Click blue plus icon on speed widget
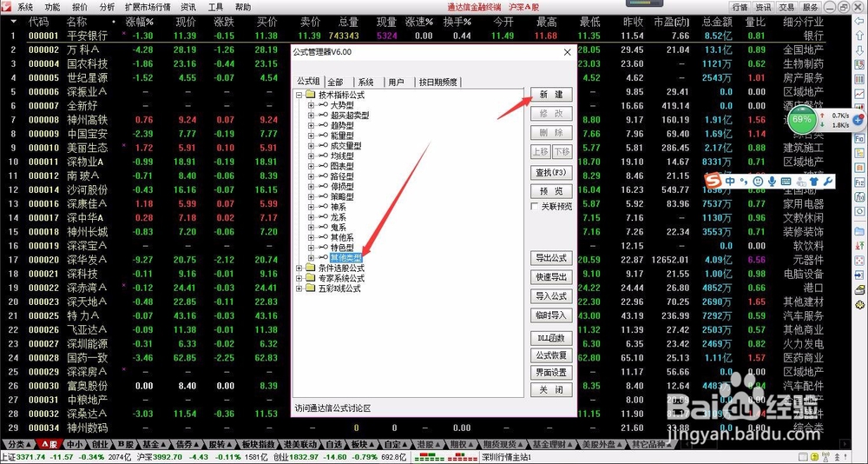 (x=858, y=120)
